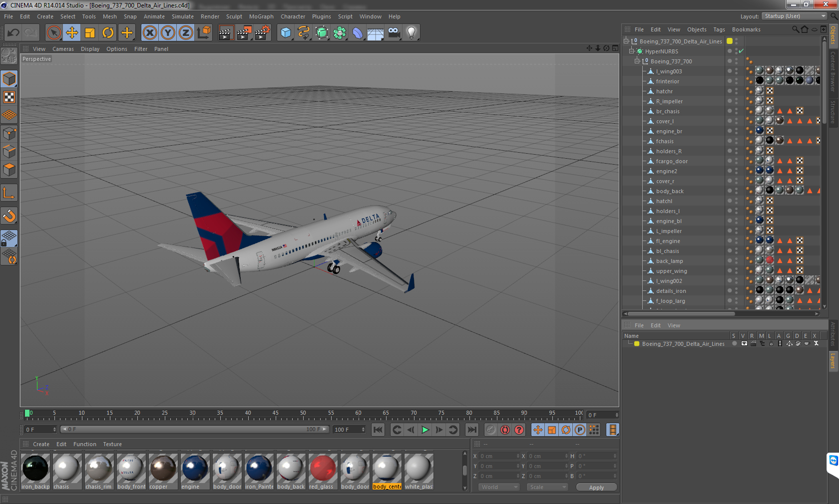839x504 pixels.
Task: Go to end of animation
Action: [x=471, y=430]
